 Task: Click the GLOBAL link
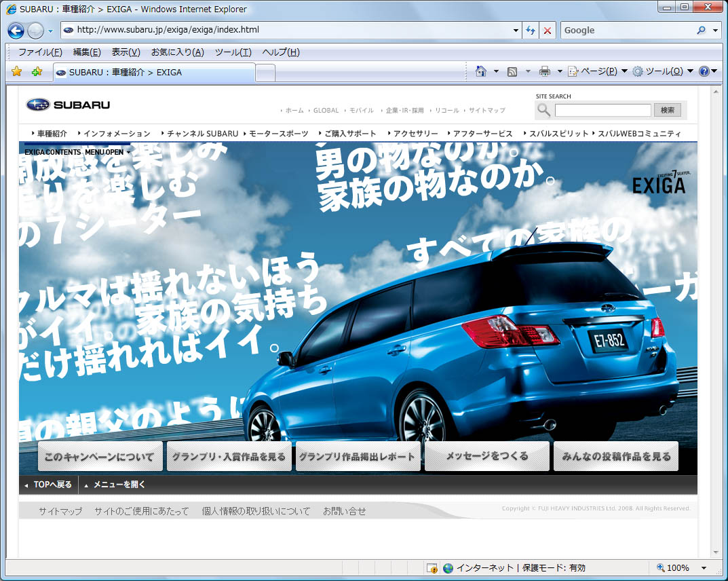pyautogui.click(x=326, y=110)
